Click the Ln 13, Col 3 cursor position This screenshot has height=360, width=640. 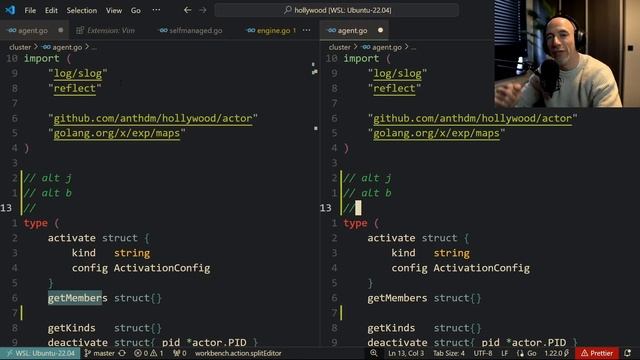point(406,353)
